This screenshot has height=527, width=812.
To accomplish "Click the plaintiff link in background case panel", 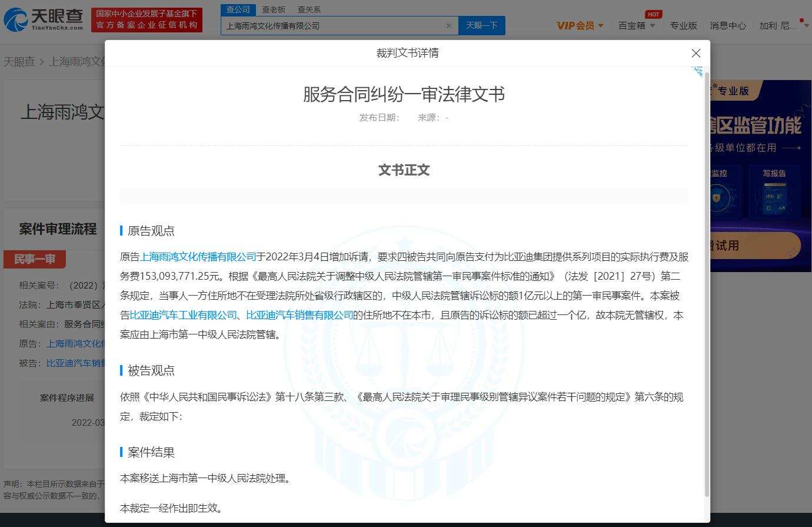I will tap(76, 343).
